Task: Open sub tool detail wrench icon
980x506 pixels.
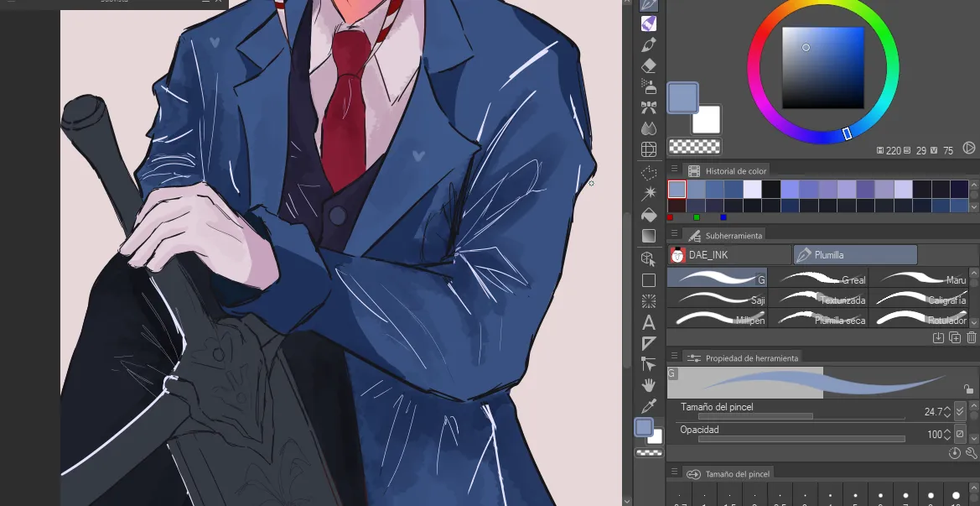Action: 972,453
